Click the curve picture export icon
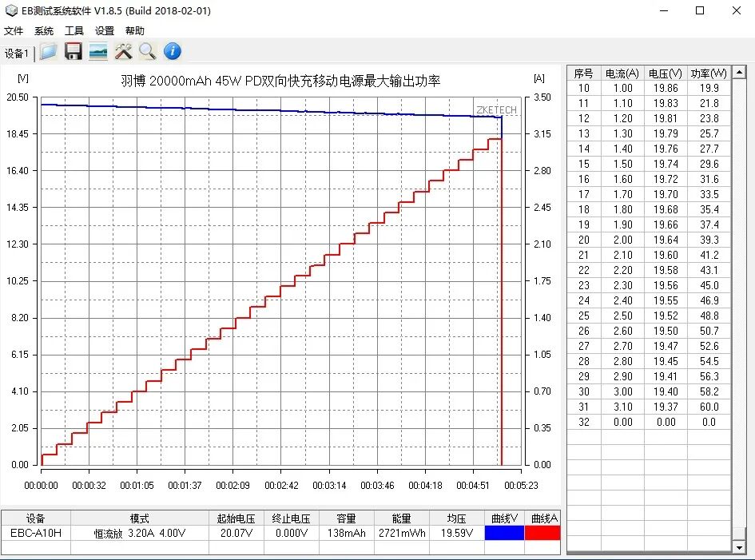 pyautogui.click(x=98, y=51)
